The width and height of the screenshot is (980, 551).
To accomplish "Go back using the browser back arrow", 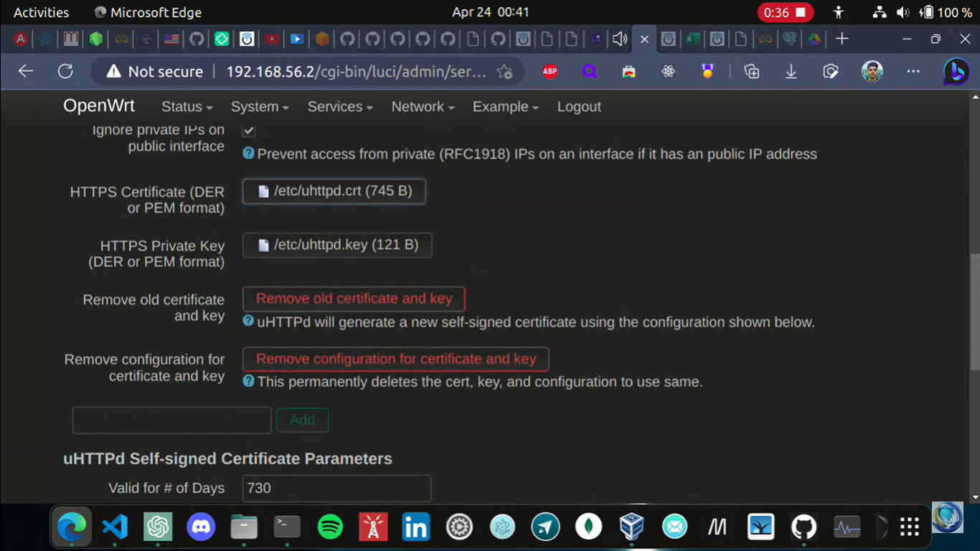I will coord(26,71).
